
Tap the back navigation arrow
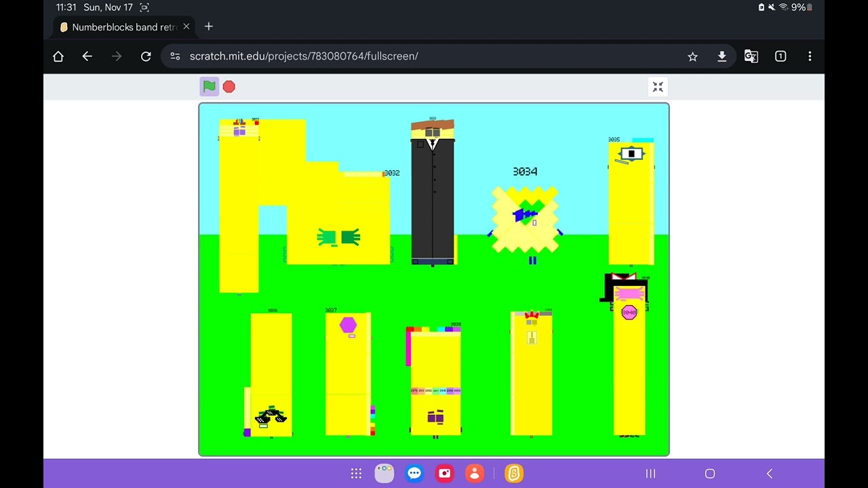(x=770, y=474)
